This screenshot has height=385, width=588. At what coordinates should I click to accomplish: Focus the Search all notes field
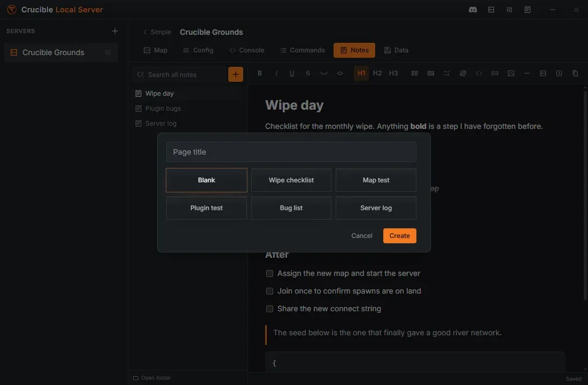180,75
